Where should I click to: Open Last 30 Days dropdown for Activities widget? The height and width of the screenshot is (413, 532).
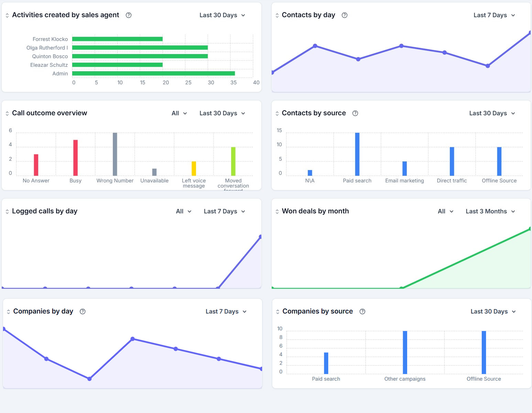click(x=222, y=15)
